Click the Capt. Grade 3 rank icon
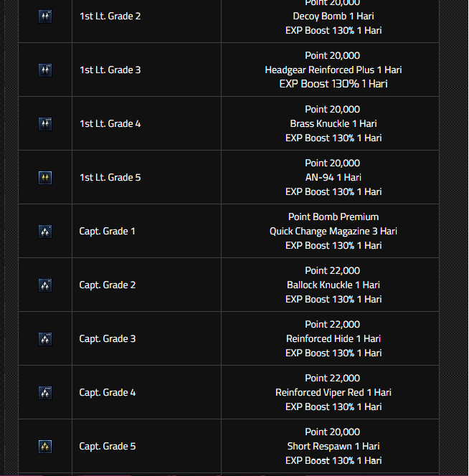The image size is (469, 476). click(x=45, y=338)
